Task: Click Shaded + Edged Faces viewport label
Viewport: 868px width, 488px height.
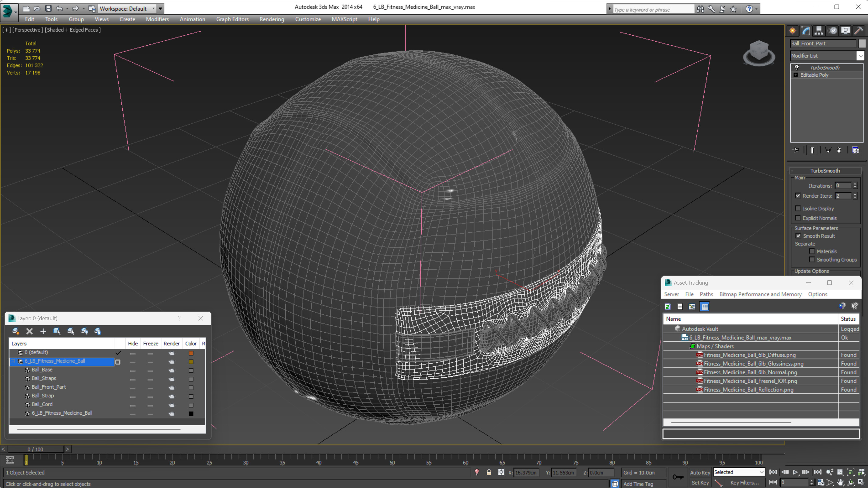Action: pyautogui.click(x=73, y=29)
